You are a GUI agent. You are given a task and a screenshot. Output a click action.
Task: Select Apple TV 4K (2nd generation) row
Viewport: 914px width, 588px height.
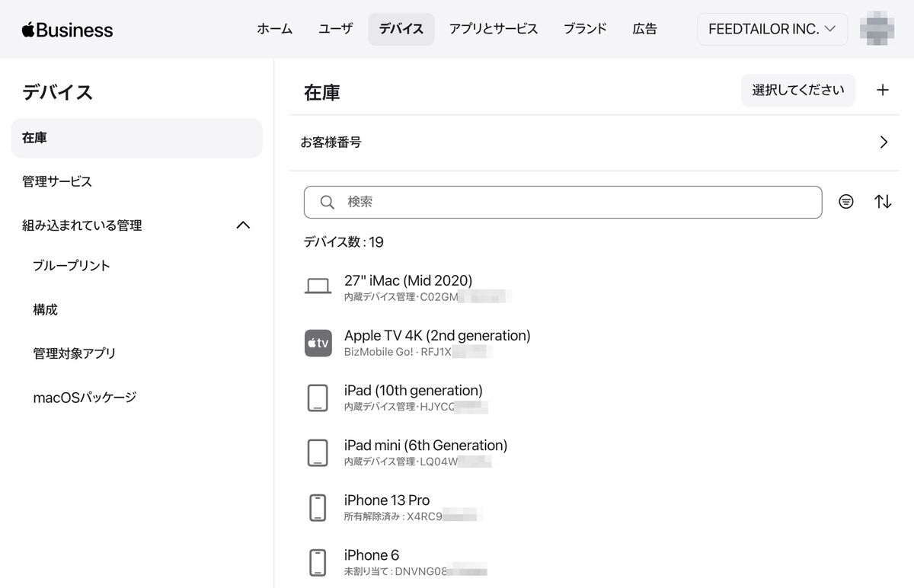(594, 343)
